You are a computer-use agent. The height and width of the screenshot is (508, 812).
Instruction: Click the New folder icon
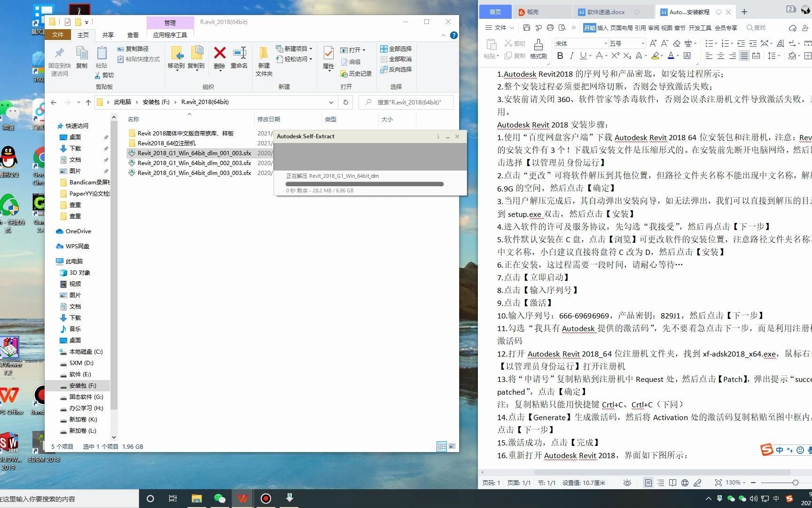pos(264,53)
